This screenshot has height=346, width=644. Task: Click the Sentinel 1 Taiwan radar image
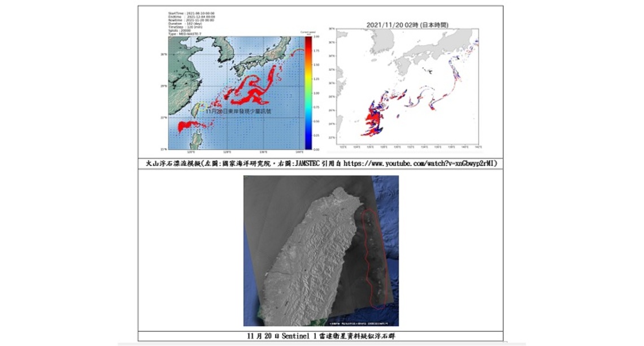[321, 250]
